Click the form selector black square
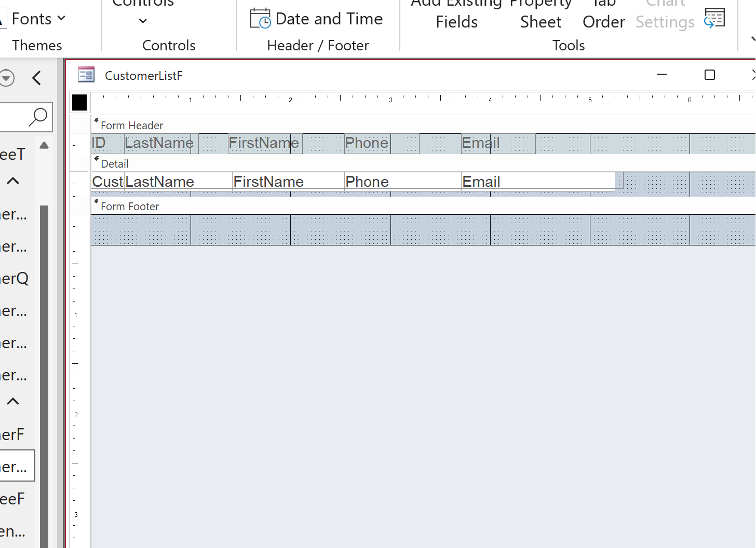 click(79, 102)
